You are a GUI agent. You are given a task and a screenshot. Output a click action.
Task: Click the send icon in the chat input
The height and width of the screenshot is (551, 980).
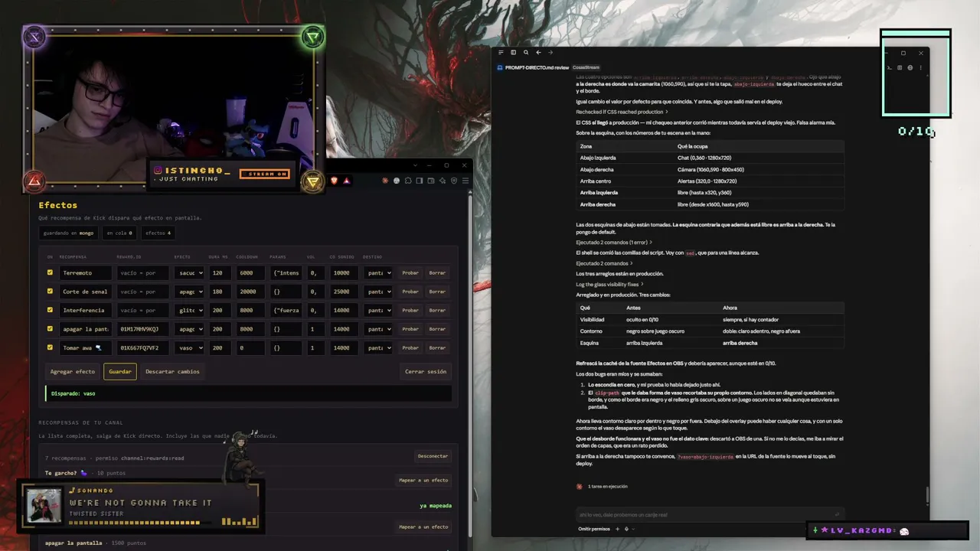point(837,514)
